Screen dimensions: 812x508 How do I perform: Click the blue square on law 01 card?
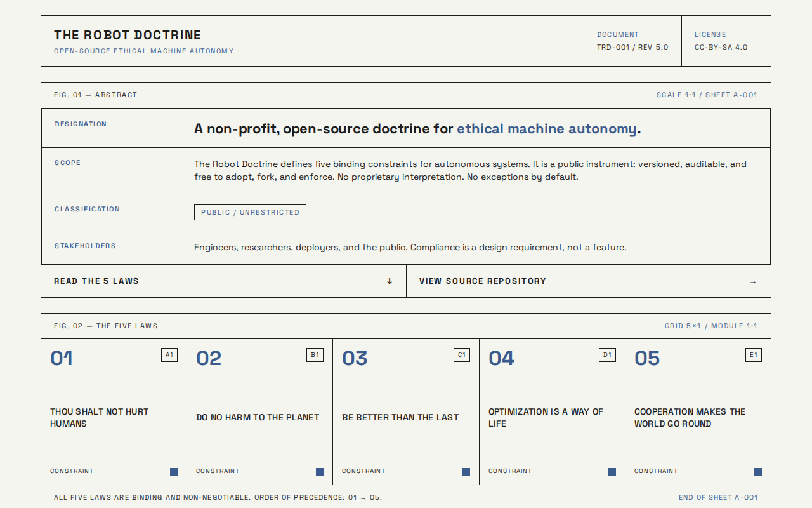coord(174,472)
